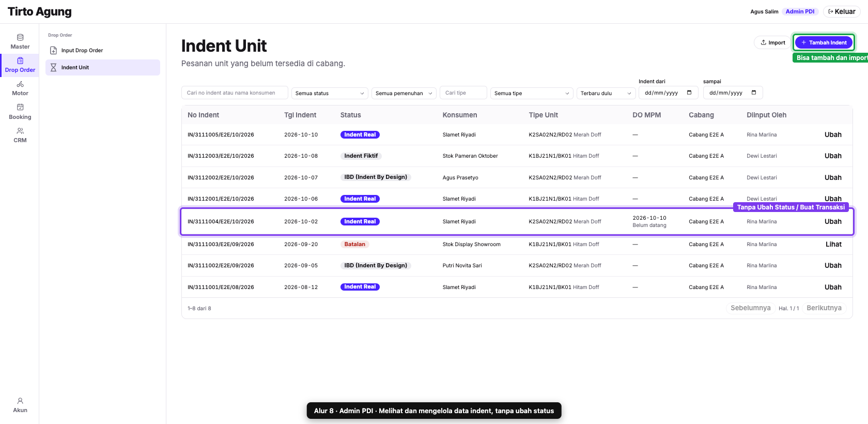
Task: Click the Input Drop Order document icon
Action: (x=53, y=51)
